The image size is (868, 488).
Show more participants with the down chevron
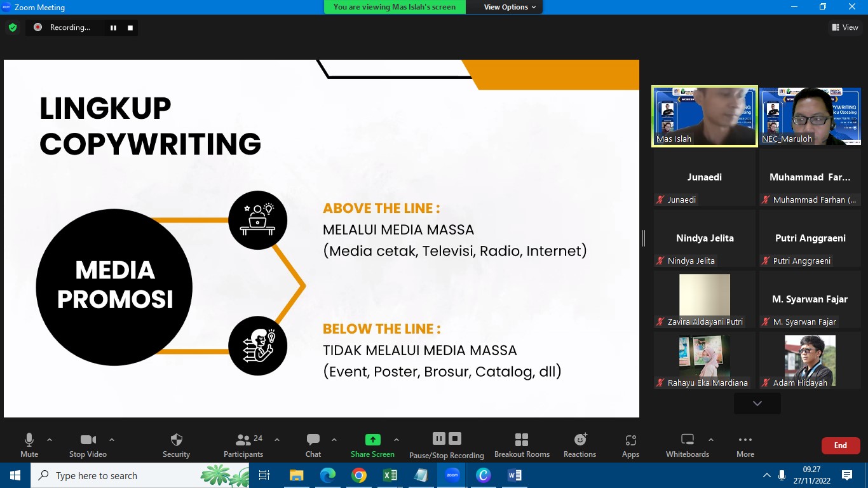[x=757, y=403]
